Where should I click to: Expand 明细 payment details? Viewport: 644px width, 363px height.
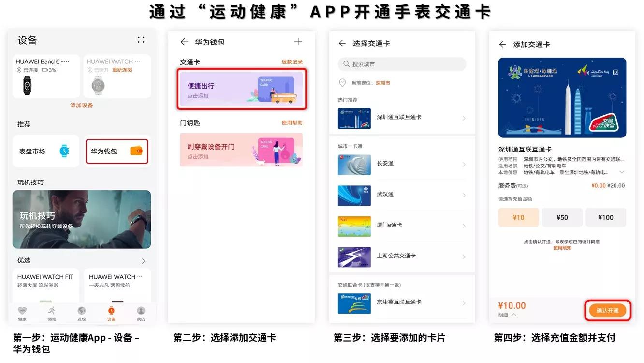click(x=507, y=315)
